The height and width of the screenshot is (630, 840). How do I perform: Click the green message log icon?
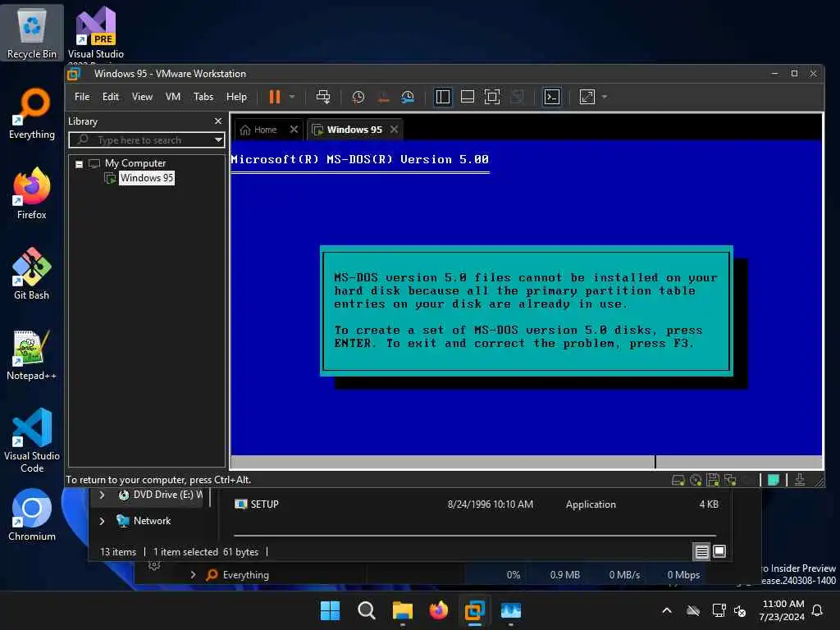click(x=773, y=480)
